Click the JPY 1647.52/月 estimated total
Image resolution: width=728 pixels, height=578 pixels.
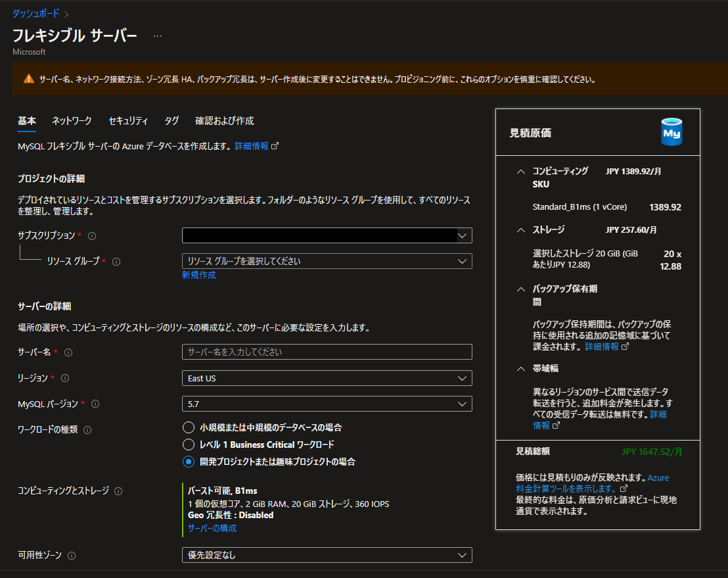coord(652,452)
